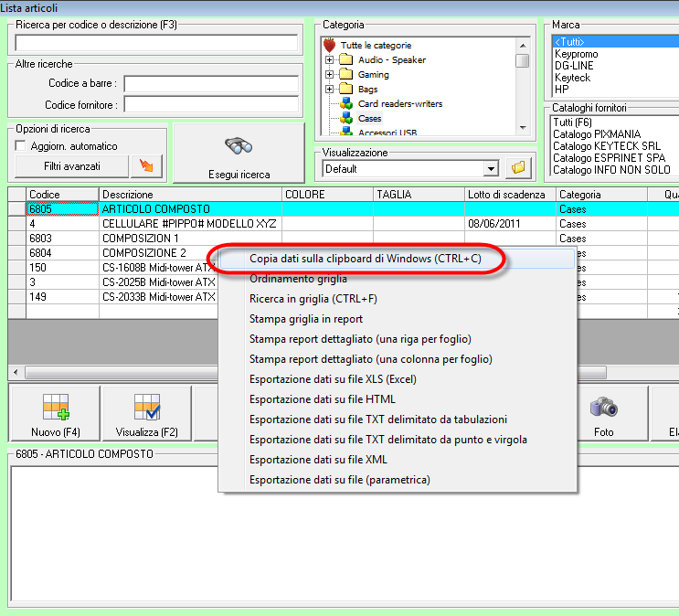
Task: Click the 08/06/2011 lotto cell
Action: pos(510,224)
